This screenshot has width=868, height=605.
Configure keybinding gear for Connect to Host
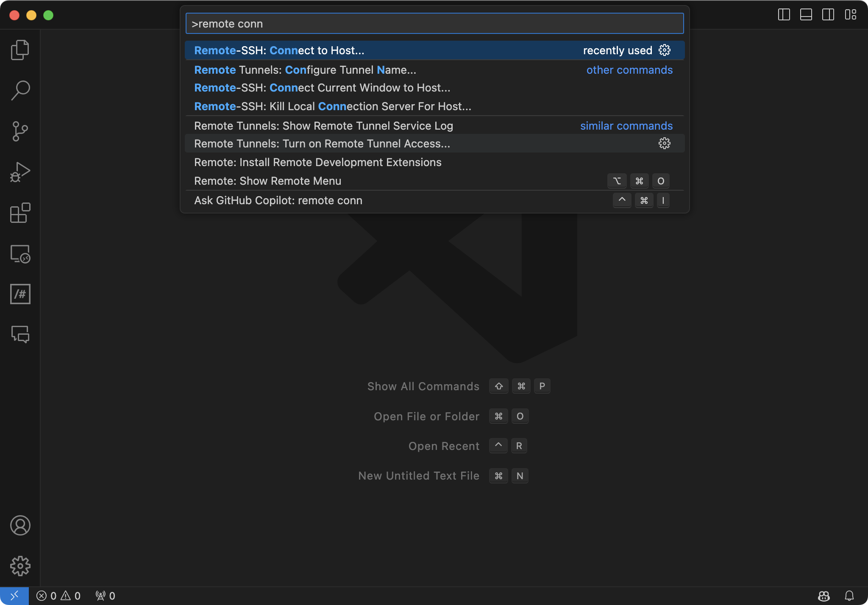665,50
